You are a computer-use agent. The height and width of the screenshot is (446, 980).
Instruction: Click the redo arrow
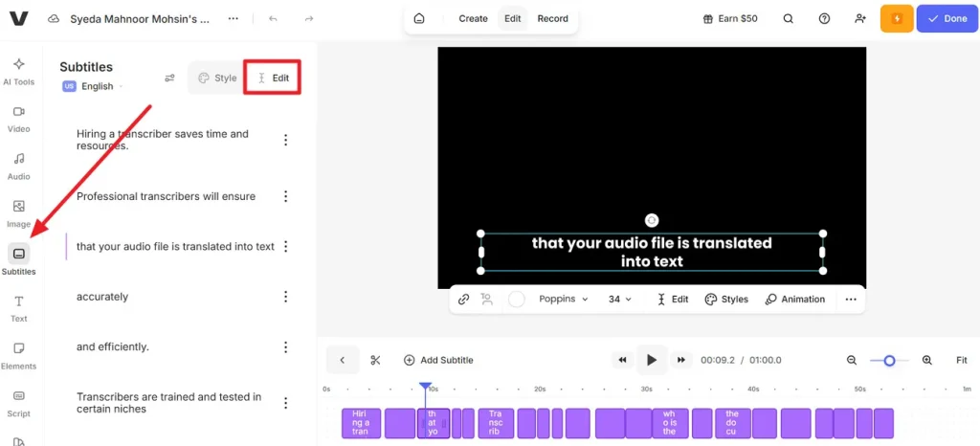tap(309, 19)
